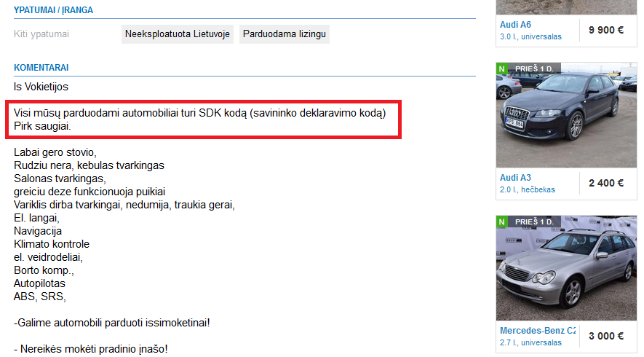Viewport: 644px width, 357px height.
Task: Click 'Nereikės mokėti pradinio įnašo!' line
Action: (91, 349)
